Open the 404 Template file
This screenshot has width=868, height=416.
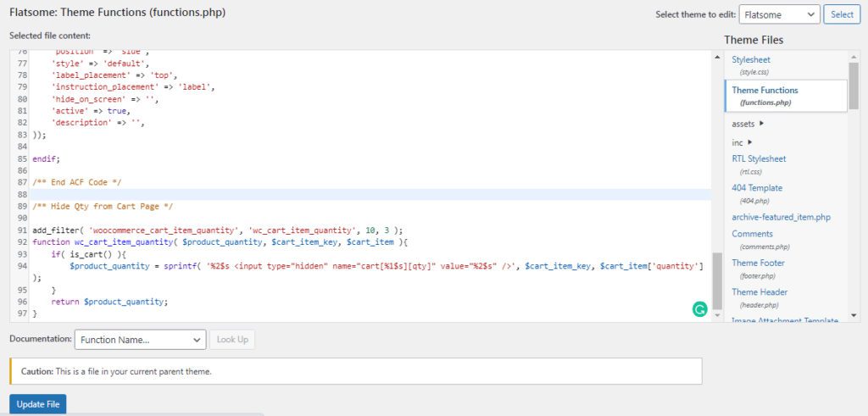coord(757,188)
